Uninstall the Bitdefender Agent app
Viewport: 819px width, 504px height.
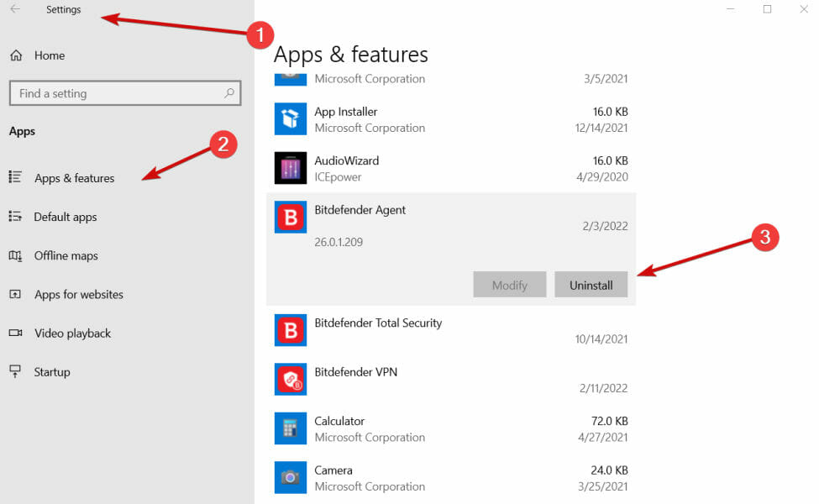pyautogui.click(x=591, y=285)
